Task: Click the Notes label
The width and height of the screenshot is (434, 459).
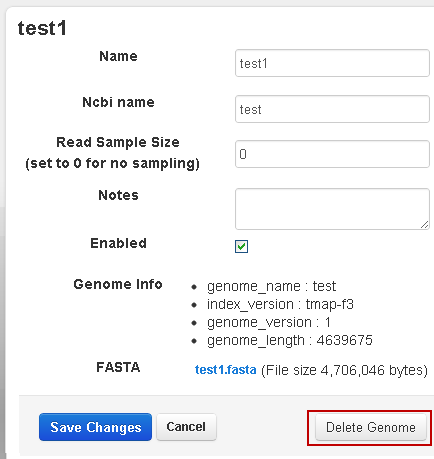Action: 118,195
